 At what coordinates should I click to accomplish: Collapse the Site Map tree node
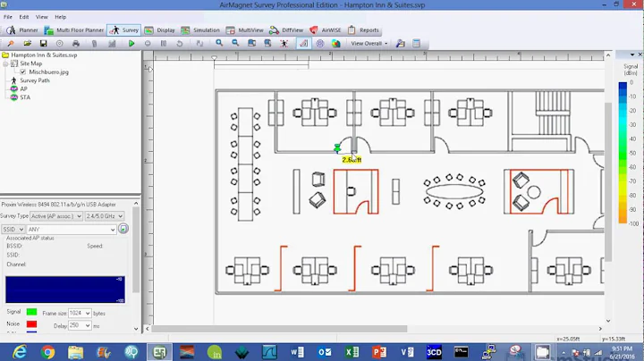click(x=5, y=63)
